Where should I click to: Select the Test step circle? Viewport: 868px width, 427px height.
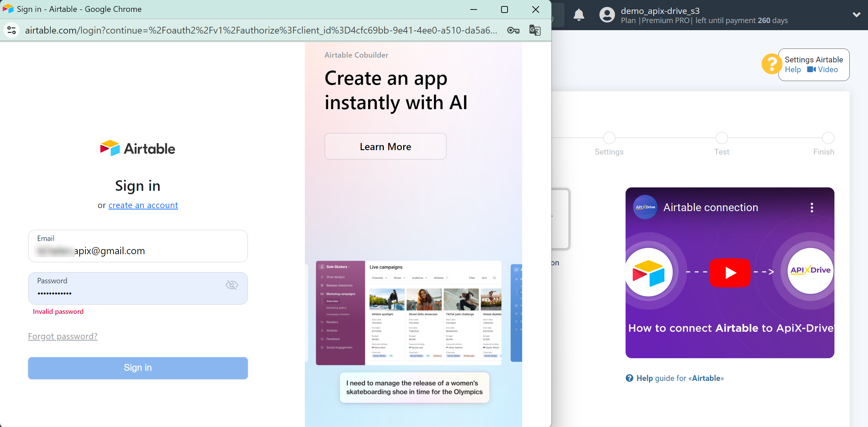[722, 138]
